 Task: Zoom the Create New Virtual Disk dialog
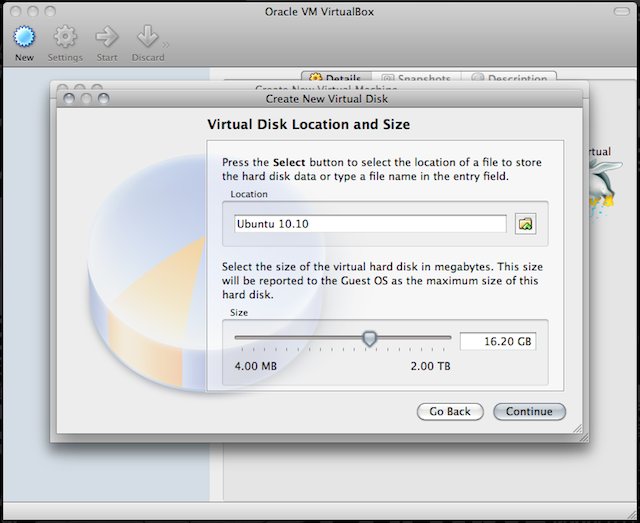click(x=104, y=98)
